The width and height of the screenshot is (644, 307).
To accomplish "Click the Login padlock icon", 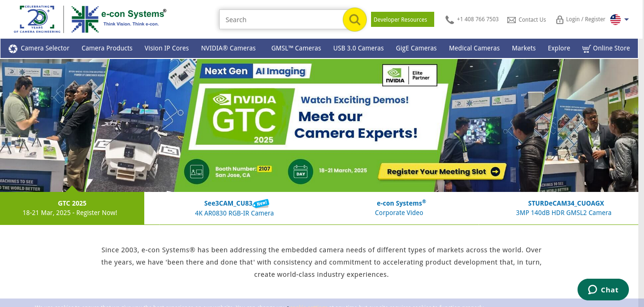I will click(x=560, y=20).
